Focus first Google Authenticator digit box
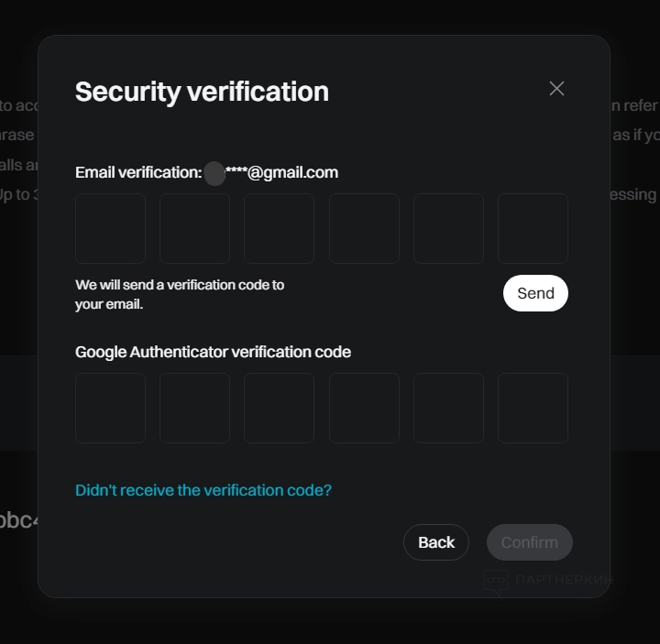Image resolution: width=660 pixels, height=644 pixels. tap(110, 408)
